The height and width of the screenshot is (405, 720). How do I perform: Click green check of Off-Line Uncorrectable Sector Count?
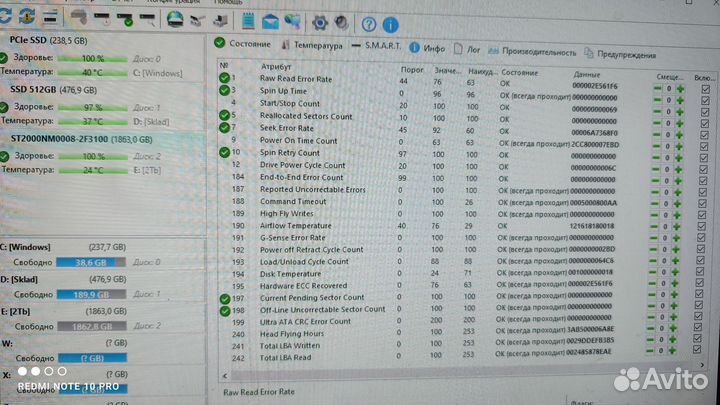click(x=225, y=311)
